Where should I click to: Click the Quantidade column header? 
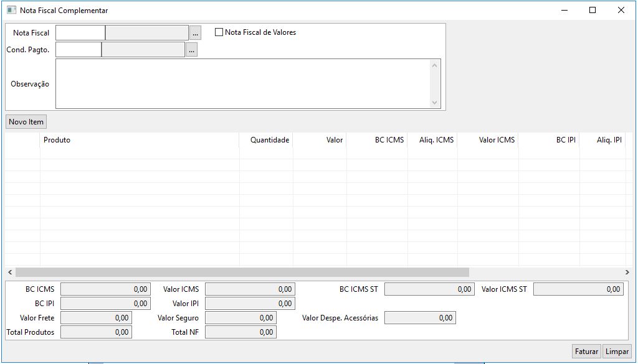coord(266,140)
